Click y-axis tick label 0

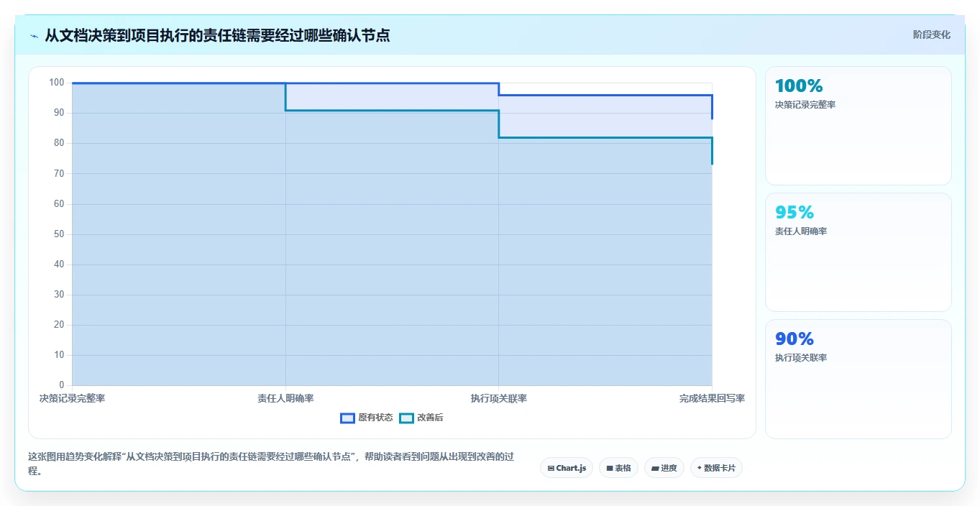[62, 385]
